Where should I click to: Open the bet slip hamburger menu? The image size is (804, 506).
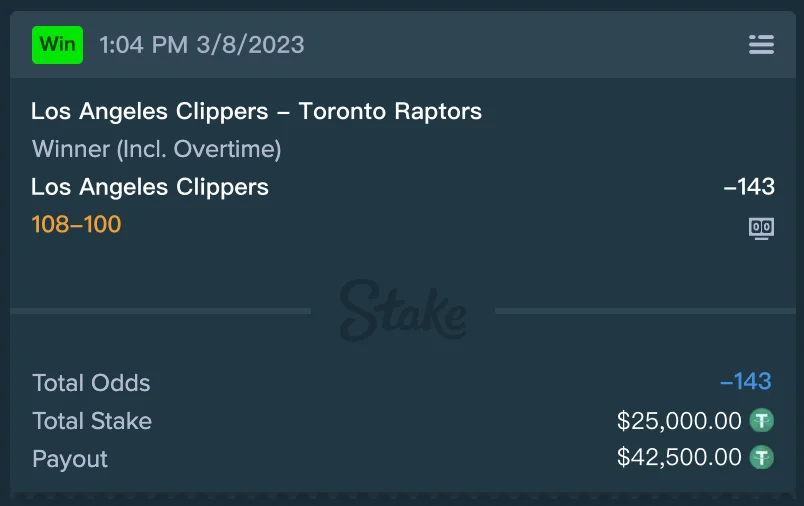pyautogui.click(x=761, y=45)
